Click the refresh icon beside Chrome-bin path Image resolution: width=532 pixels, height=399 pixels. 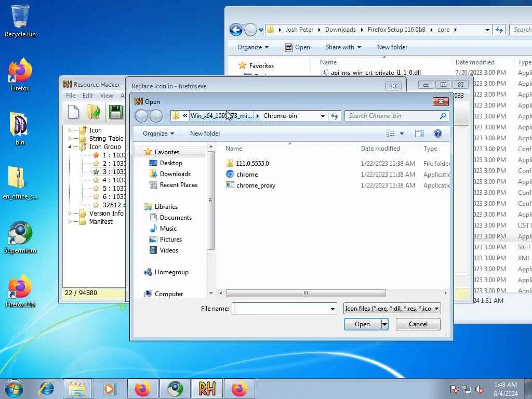pyautogui.click(x=335, y=116)
